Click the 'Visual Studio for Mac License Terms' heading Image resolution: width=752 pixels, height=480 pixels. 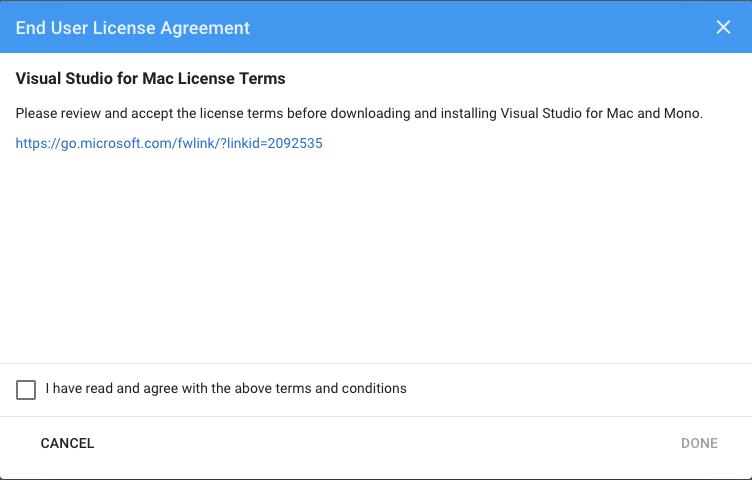151,79
